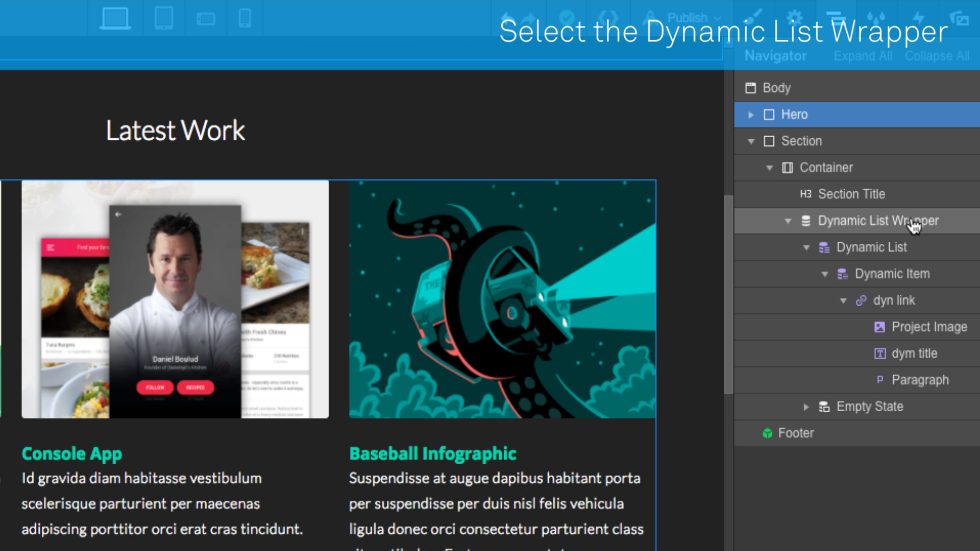Select the Body element row
Viewport: 980px width, 551px height.
point(857,88)
